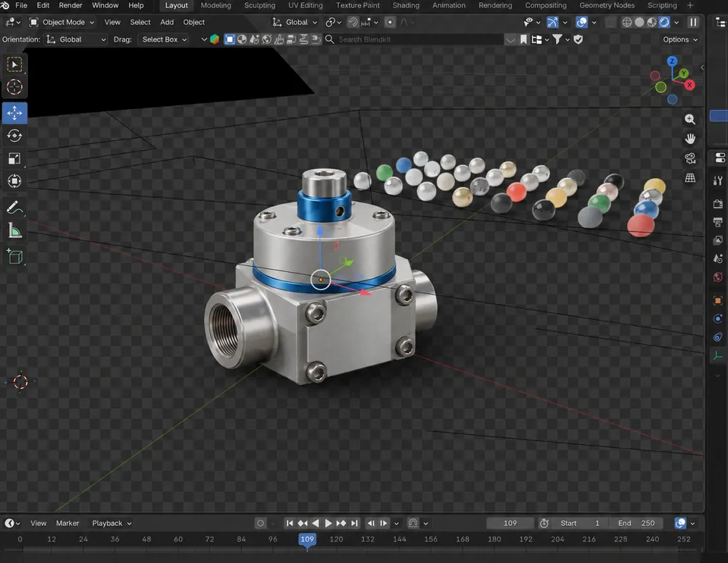Open the Render properties tab icon
Viewport: 728px width, 563px height.
718,204
